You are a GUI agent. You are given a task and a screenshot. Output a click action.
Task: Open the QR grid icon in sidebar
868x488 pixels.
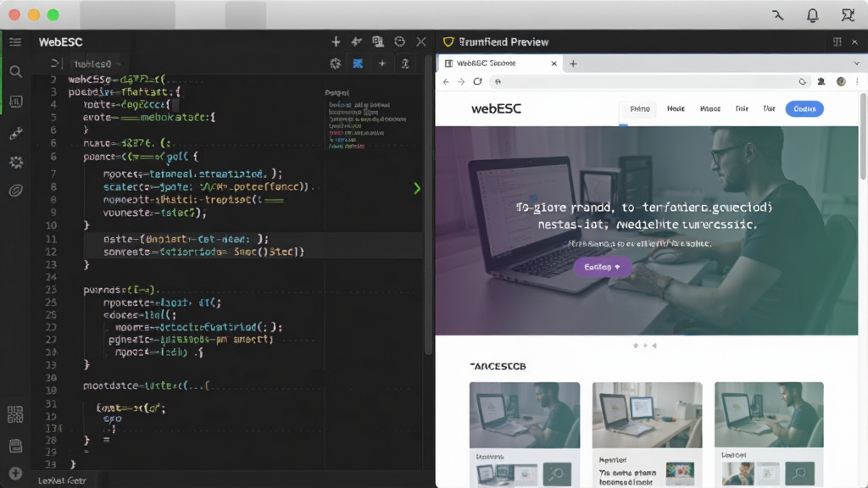point(15,413)
